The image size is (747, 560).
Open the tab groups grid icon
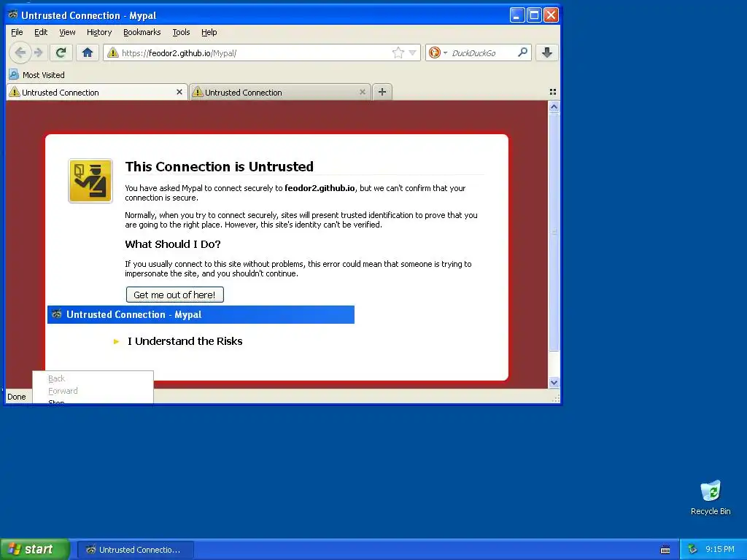[553, 92]
